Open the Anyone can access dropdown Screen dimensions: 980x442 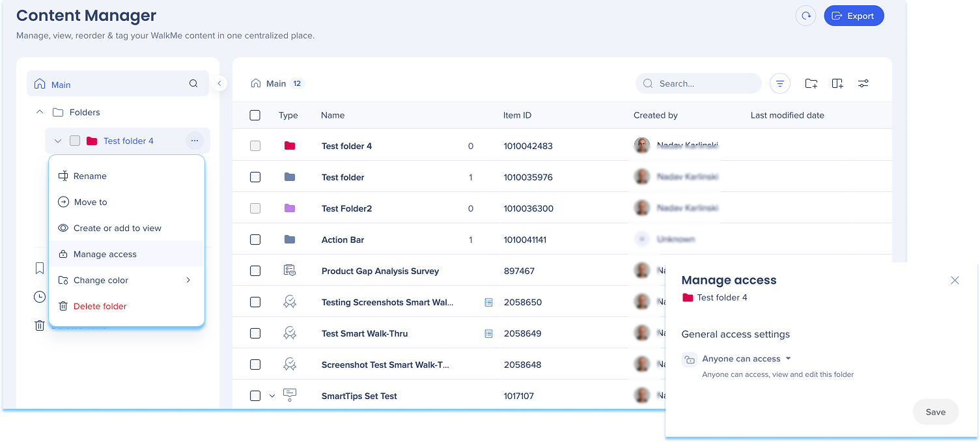click(x=746, y=359)
